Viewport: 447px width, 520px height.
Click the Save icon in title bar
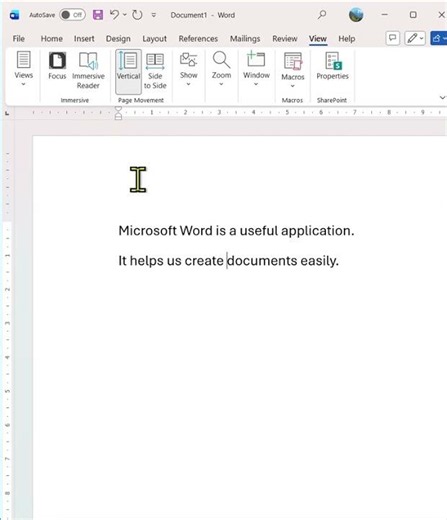coord(98,15)
